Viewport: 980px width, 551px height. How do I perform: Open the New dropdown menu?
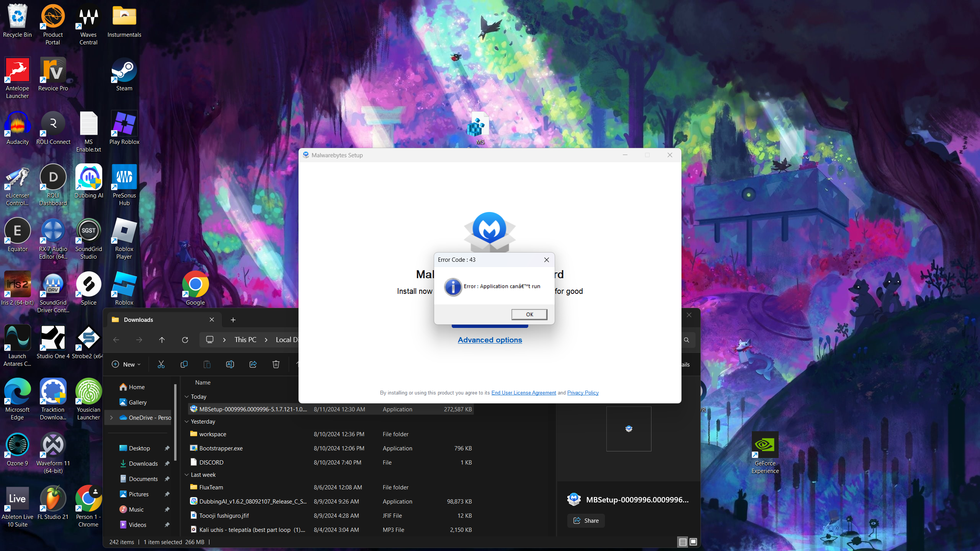tap(126, 364)
